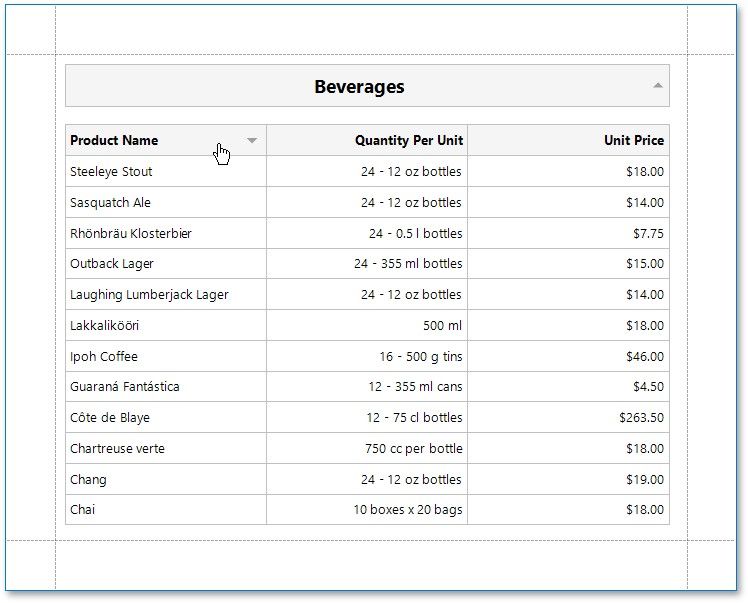Select the Ipoh Coffee product cell
This screenshot has width=748, height=603.
(104, 357)
